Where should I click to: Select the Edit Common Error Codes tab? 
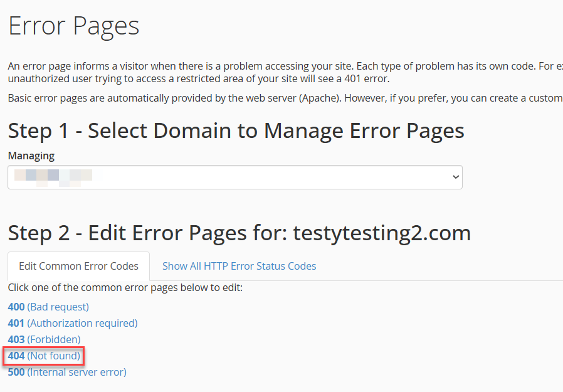[x=78, y=266]
